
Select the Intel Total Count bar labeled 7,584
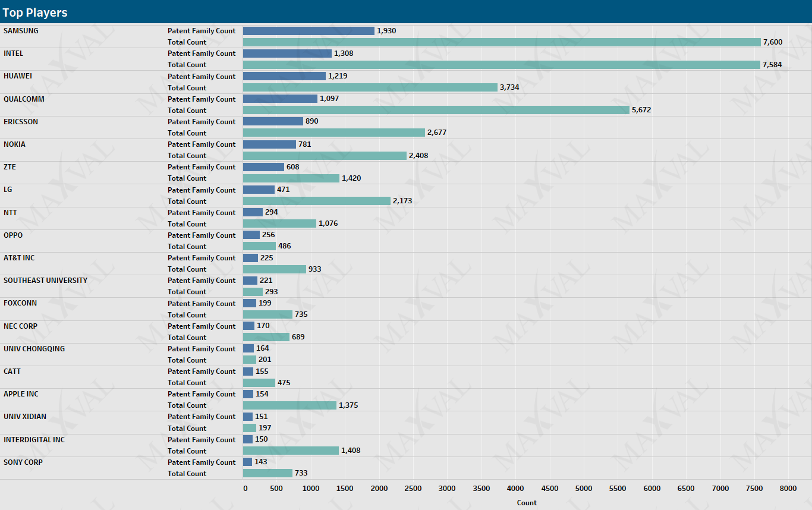click(x=501, y=65)
